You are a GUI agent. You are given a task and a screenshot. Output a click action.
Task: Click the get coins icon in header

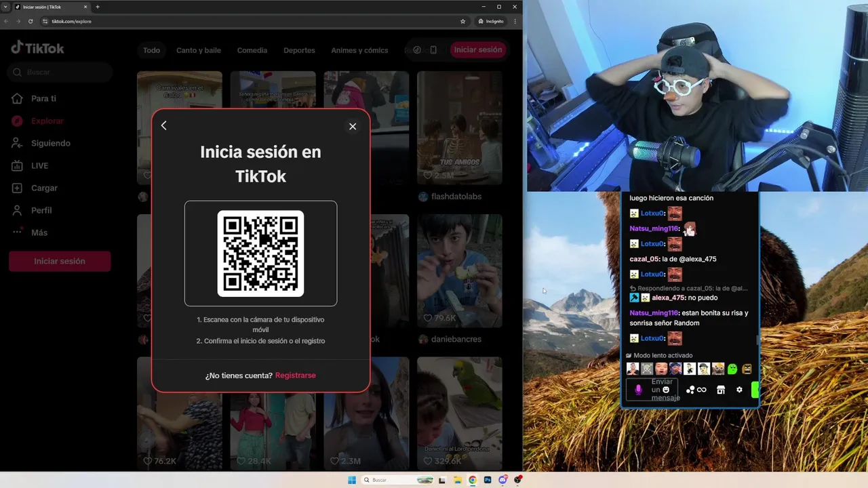tap(417, 49)
